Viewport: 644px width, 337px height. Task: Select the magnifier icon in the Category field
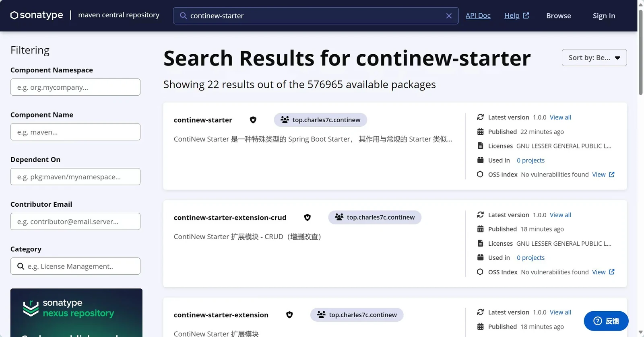21,266
